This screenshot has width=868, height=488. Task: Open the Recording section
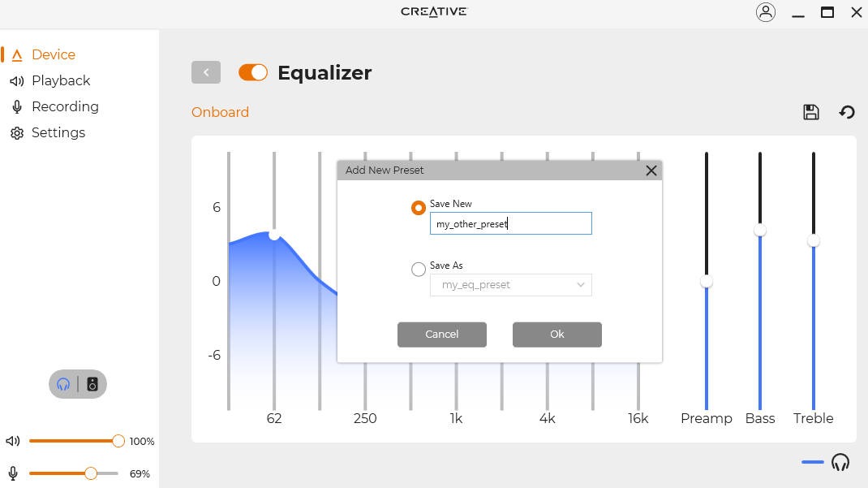tap(65, 106)
